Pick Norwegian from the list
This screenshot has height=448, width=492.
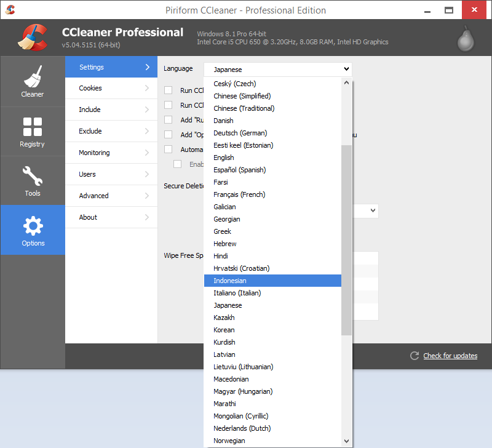[x=272, y=441]
